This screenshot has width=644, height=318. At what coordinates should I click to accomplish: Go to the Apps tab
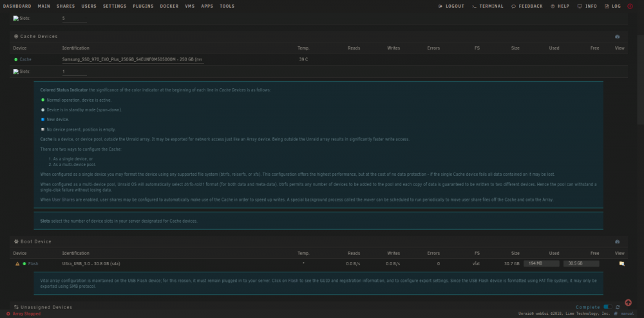point(207,6)
